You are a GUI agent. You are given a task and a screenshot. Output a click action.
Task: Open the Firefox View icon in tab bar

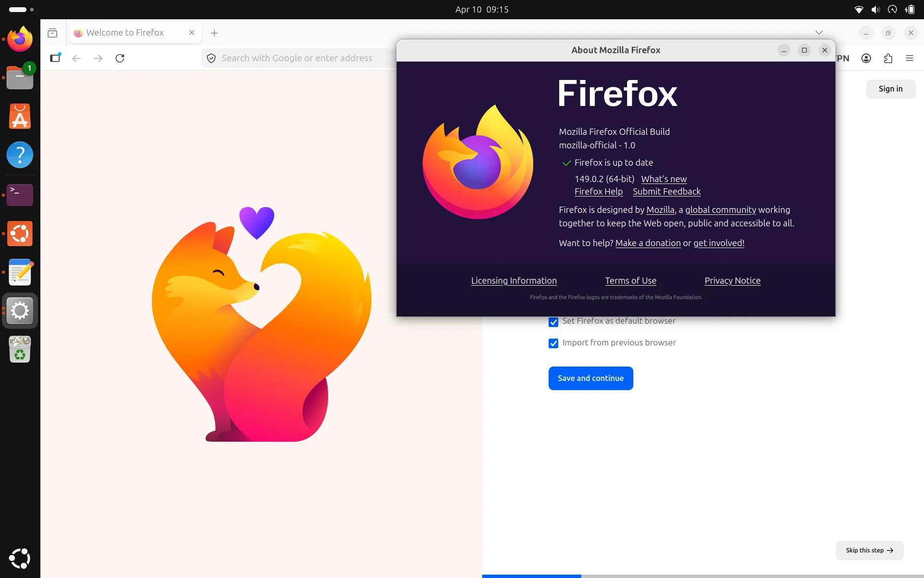52,33
